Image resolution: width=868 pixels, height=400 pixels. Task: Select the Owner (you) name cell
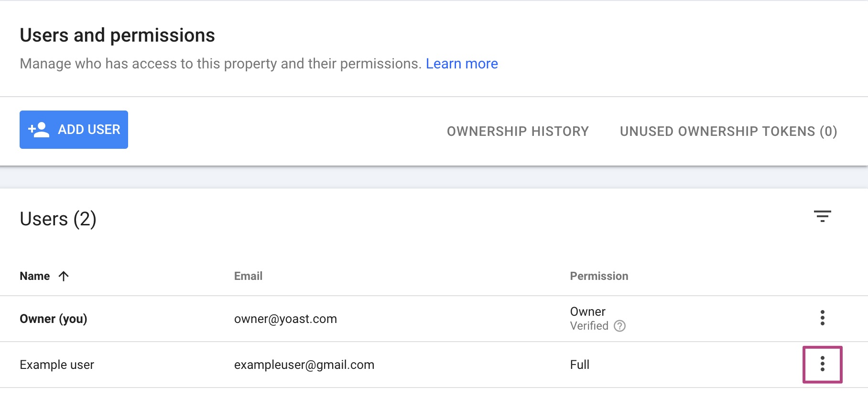(53, 319)
